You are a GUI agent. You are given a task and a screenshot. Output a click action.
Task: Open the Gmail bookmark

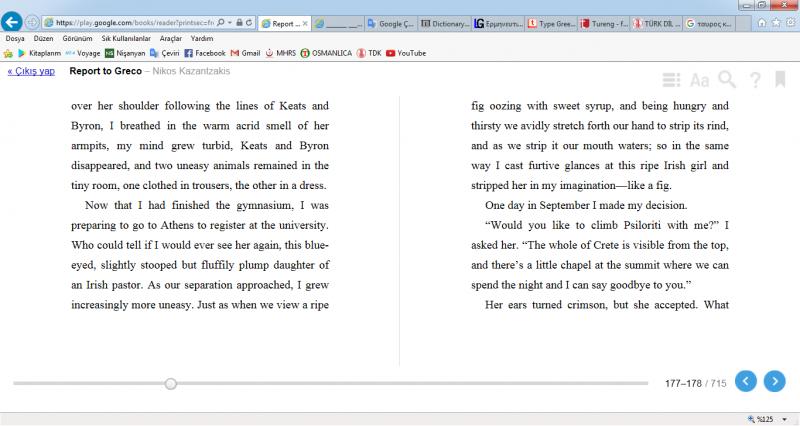coord(245,53)
